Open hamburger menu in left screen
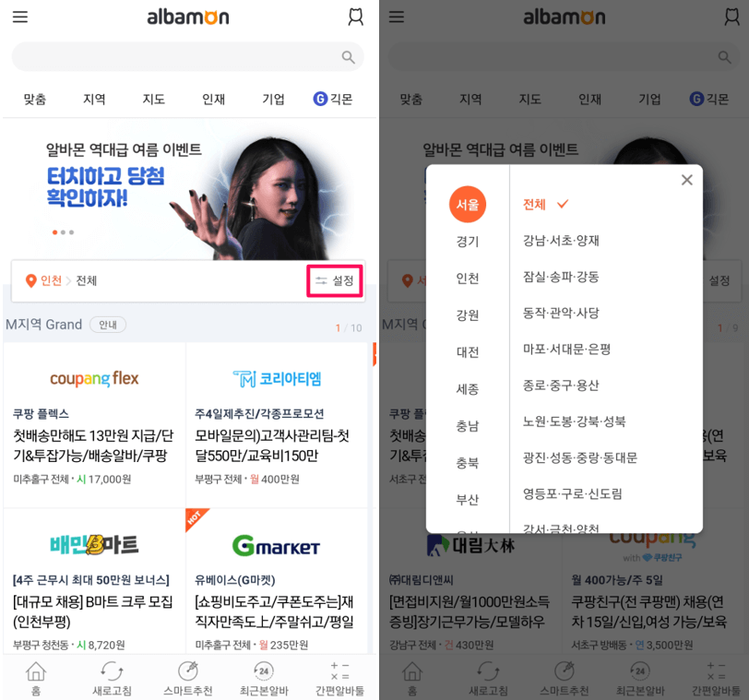 20,18
